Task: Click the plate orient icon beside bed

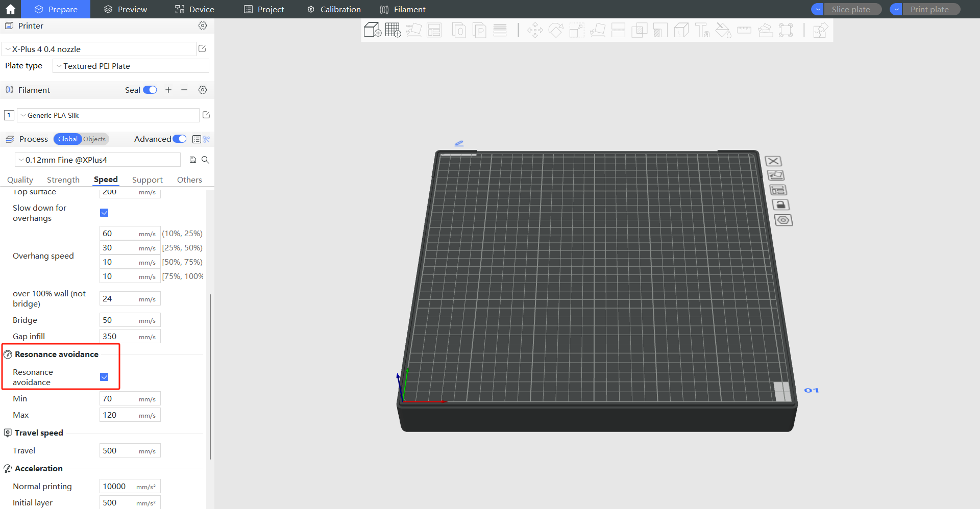Action: point(776,175)
